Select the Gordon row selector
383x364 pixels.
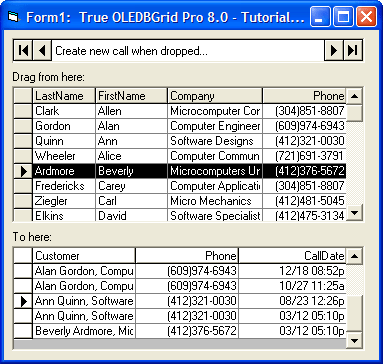tap(23, 126)
